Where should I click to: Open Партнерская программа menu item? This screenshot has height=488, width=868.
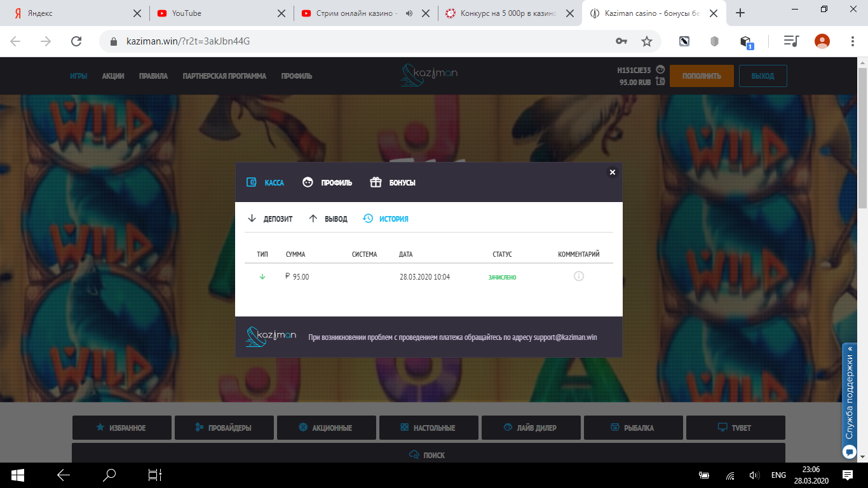click(224, 76)
